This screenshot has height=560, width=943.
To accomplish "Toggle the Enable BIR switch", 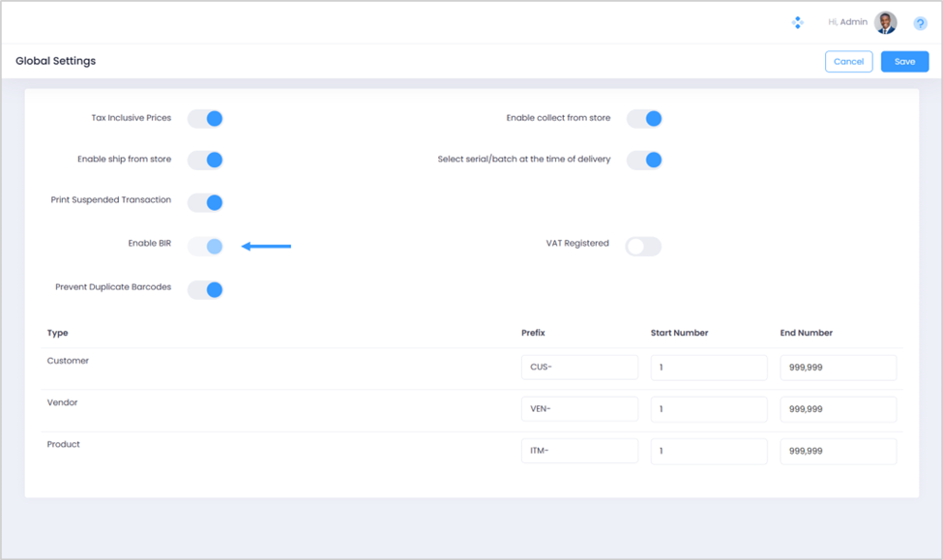I will [205, 247].
